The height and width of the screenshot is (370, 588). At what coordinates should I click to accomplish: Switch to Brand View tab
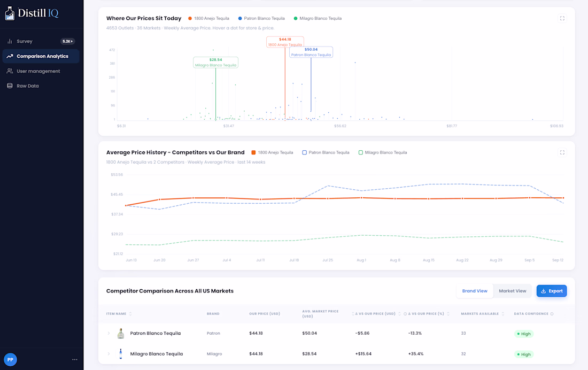475,291
